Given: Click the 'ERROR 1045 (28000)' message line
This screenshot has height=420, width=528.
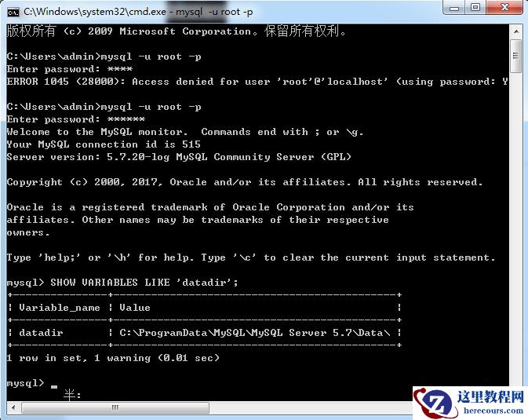Looking at the screenshot, I should pyautogui.click(x=257, y=82).
